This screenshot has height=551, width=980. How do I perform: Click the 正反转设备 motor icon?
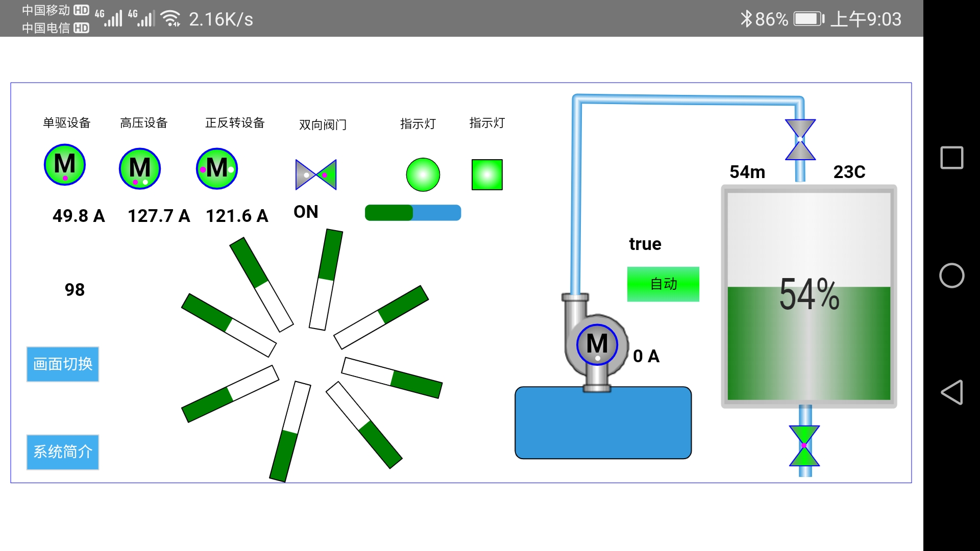[x=217, y=168]
